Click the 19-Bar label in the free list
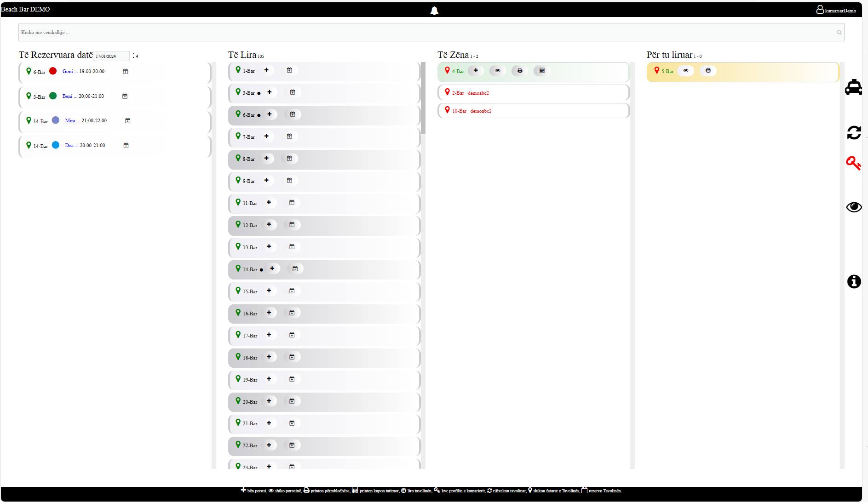The height and width of the screenshot is (502, 868). 250,380
